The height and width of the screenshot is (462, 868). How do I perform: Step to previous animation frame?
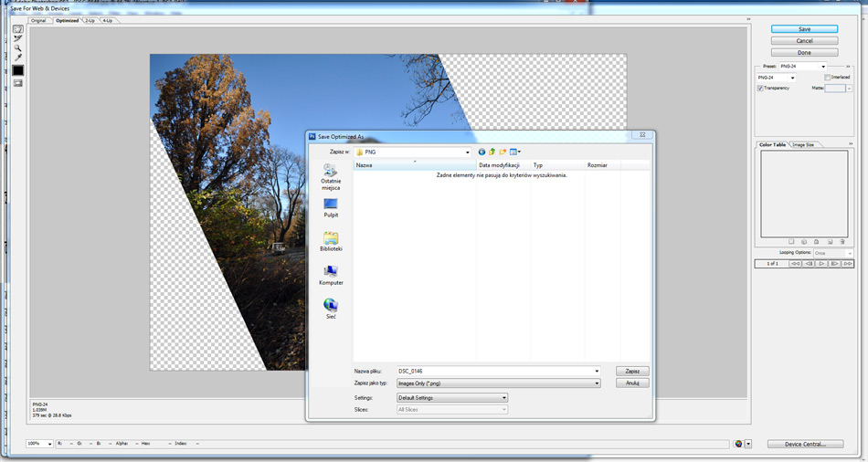point(809,264)
